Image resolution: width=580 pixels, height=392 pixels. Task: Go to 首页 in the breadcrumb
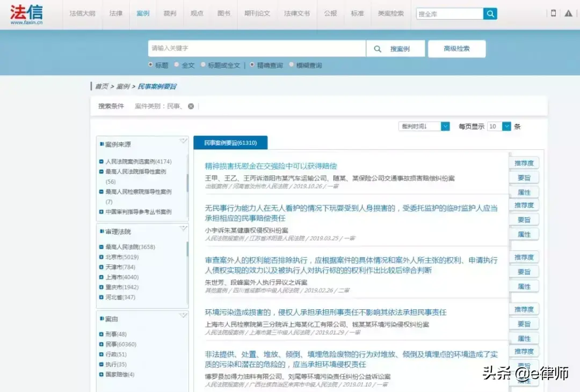(102, 86)
